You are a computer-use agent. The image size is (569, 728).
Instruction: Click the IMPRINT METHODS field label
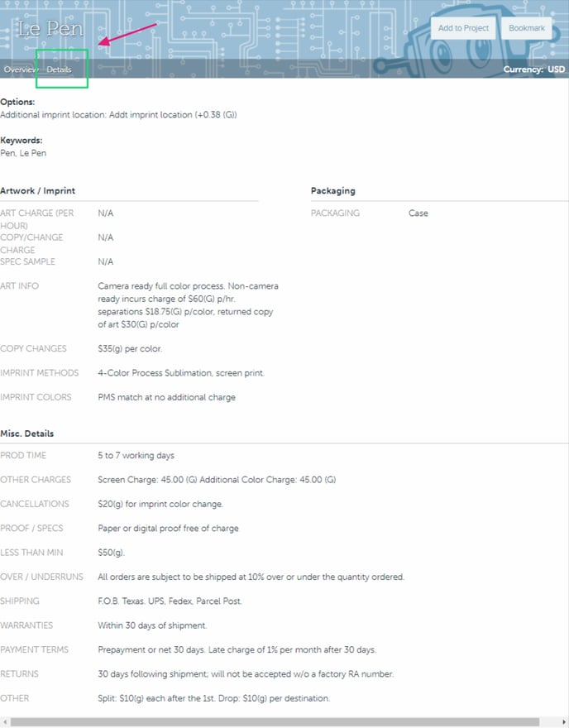(x=40, y=373)
